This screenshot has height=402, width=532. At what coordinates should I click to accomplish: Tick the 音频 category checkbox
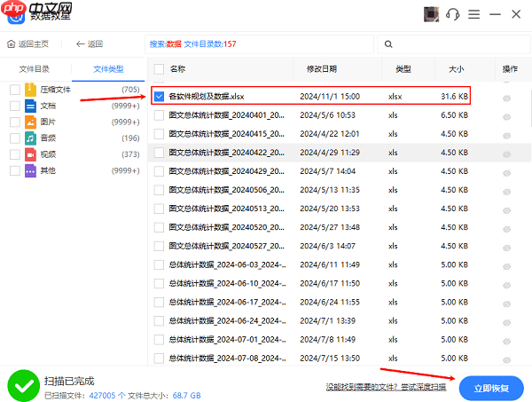[15, 138]
